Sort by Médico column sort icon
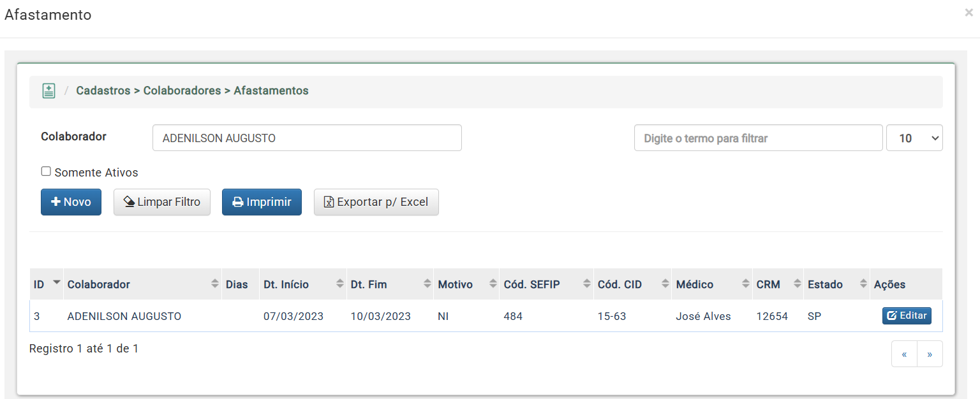 click(746, 284)
